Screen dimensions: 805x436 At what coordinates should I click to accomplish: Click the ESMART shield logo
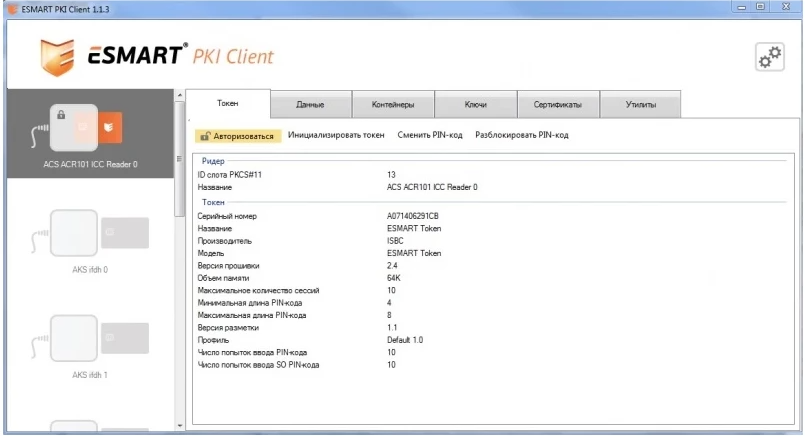(x=57, y=57)
